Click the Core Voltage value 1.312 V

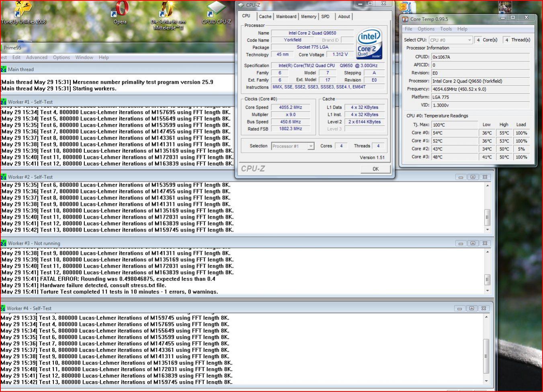[340, 54]
